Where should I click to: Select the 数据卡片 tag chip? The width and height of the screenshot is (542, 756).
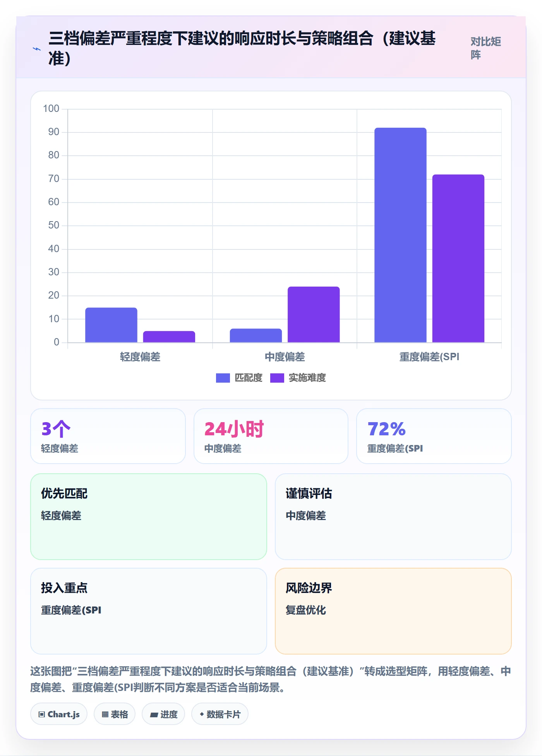point(220,714)
